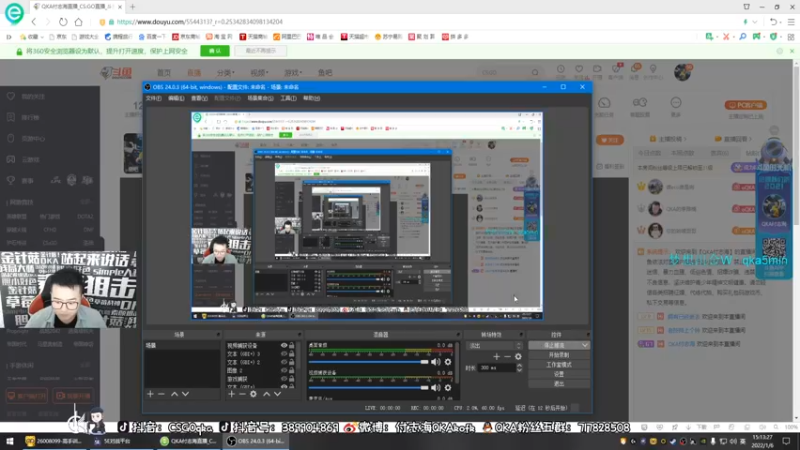Toggle visibility eye of 窗口捕获 source
This screenshot has width=800, height=450.
284,379
